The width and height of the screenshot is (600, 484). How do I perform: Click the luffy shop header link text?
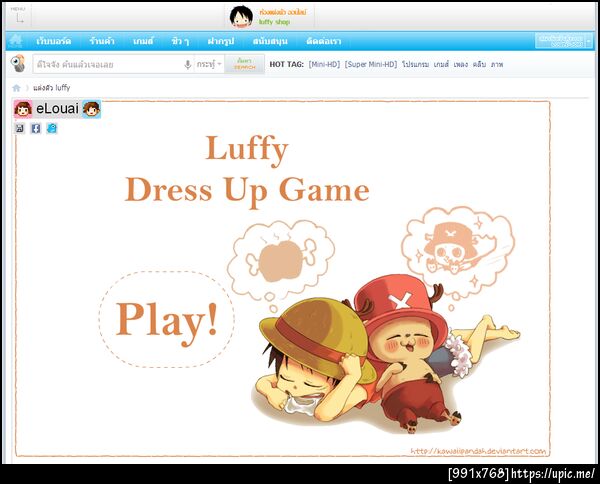pos(274,22)
